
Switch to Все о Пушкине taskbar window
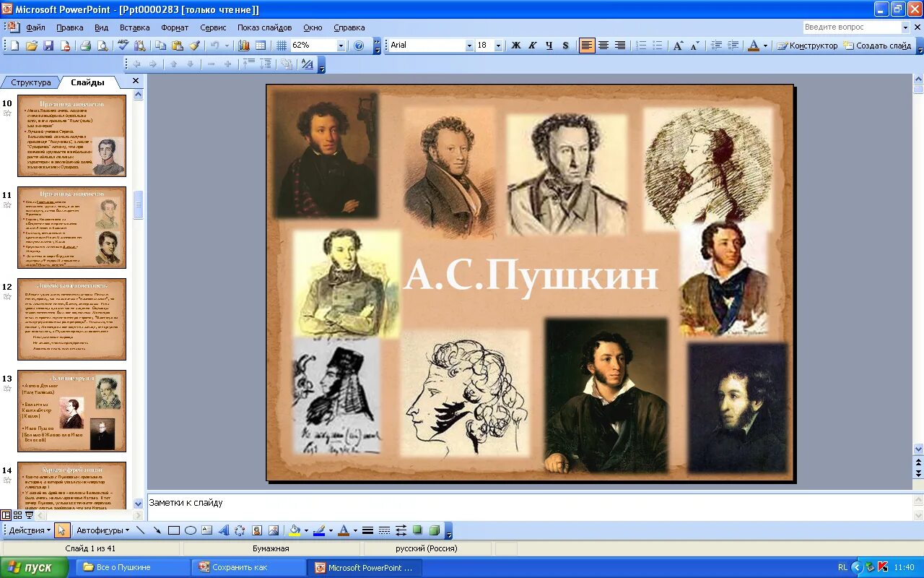(131, 567)
